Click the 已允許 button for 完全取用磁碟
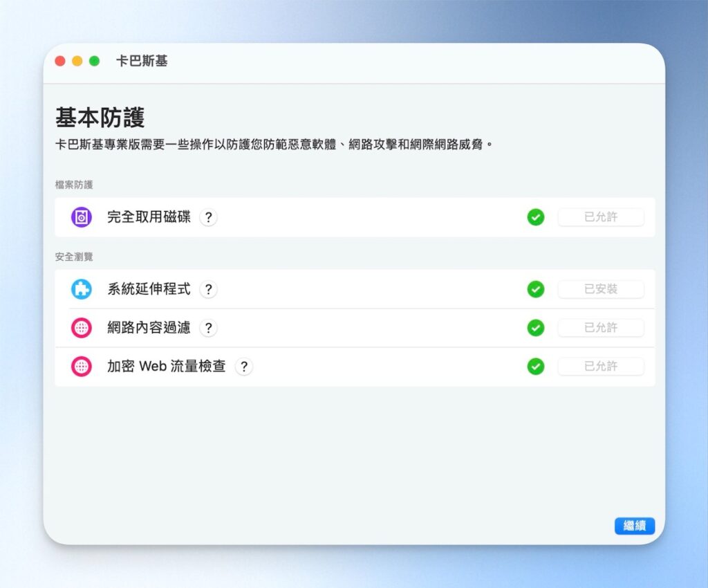Viewport: 708px width, 588px height. click(601, 217)
